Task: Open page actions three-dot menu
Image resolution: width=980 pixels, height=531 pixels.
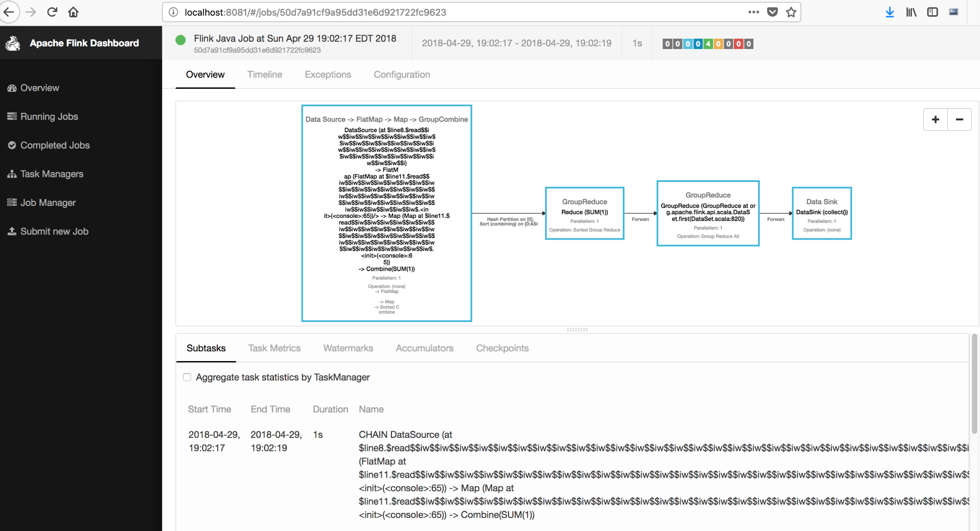Action: (754, 12)
